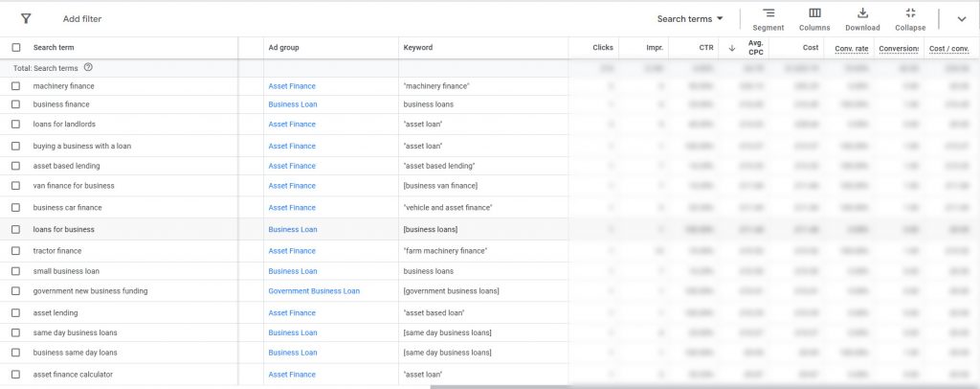Screen dimensions: 980x389
Task: Click the Conv. rate column header
Action: pyautogui.click(x=851, y=47)
